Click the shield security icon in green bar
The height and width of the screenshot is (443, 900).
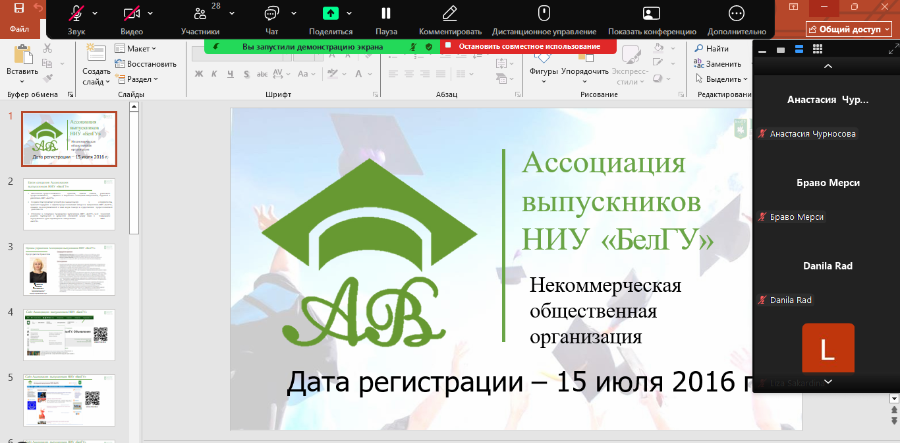click(x=429, y=47)
